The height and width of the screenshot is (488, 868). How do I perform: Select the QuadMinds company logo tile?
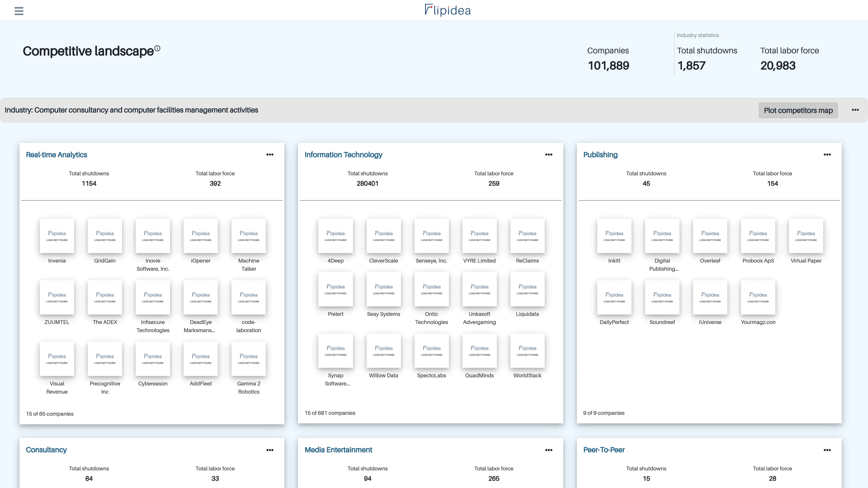[x=480, y=351]
